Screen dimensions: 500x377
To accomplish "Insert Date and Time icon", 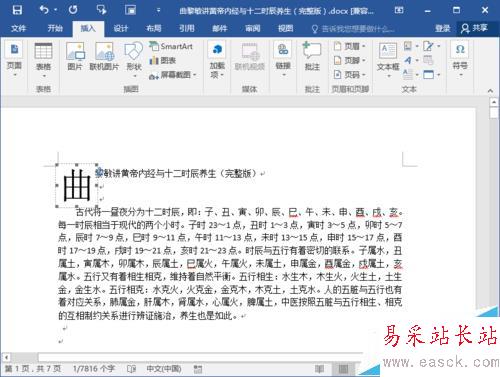I will [428, 60].
